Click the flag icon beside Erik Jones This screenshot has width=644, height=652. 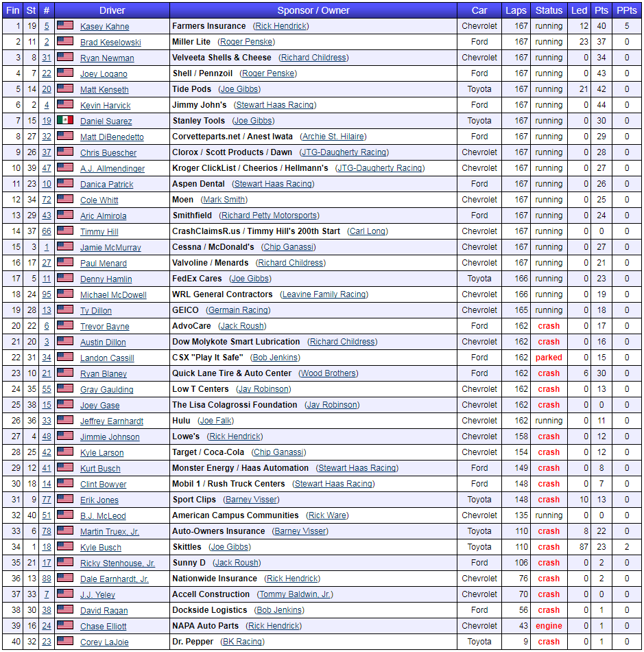[x=65, y=499]
